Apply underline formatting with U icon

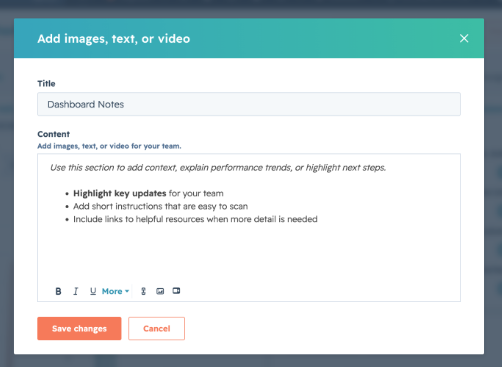[x=93, y=291]
